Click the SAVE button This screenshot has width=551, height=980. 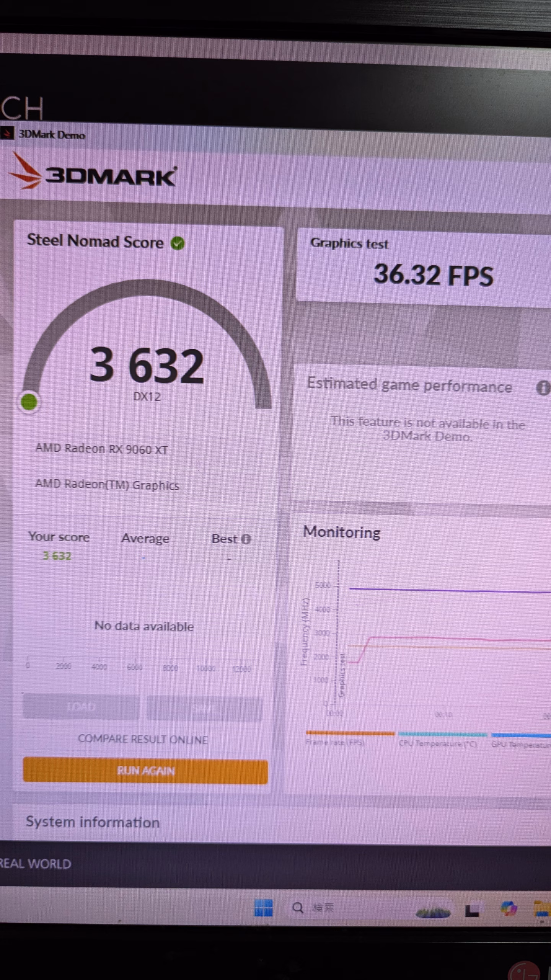click(205, 708)
